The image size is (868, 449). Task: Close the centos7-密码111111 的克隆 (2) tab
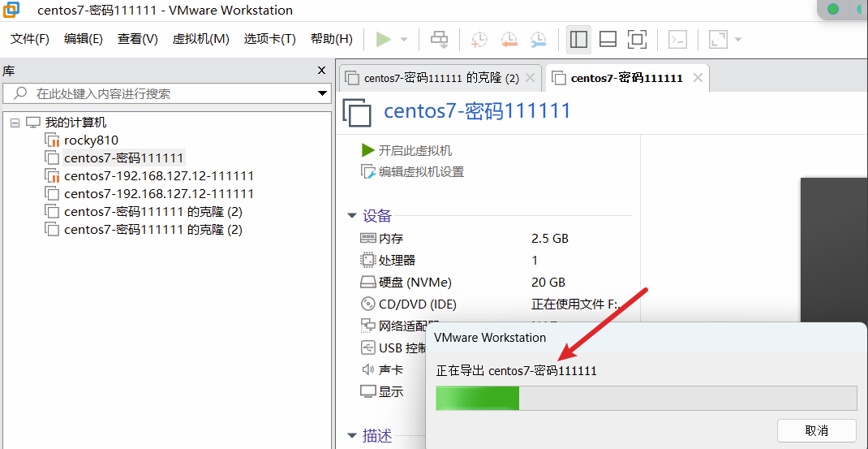pyautogui.click(x=529, y=78)
